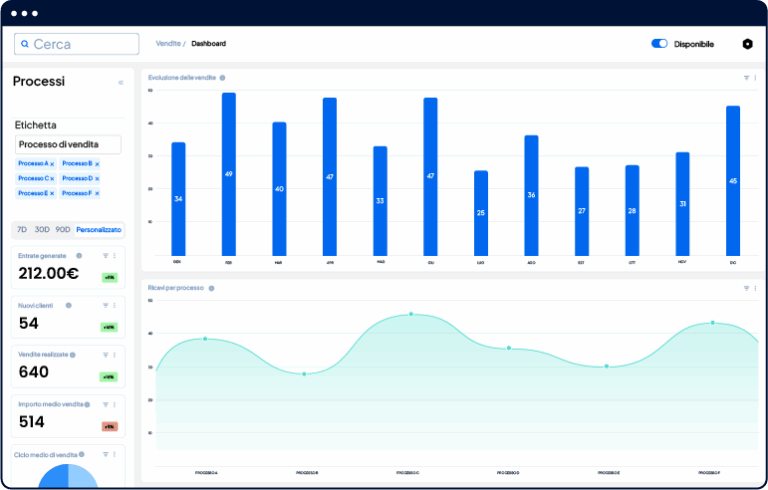Screen dimensions: 768x490
Task: Show info for Entrate generate
Action: (x=79, y=256)
